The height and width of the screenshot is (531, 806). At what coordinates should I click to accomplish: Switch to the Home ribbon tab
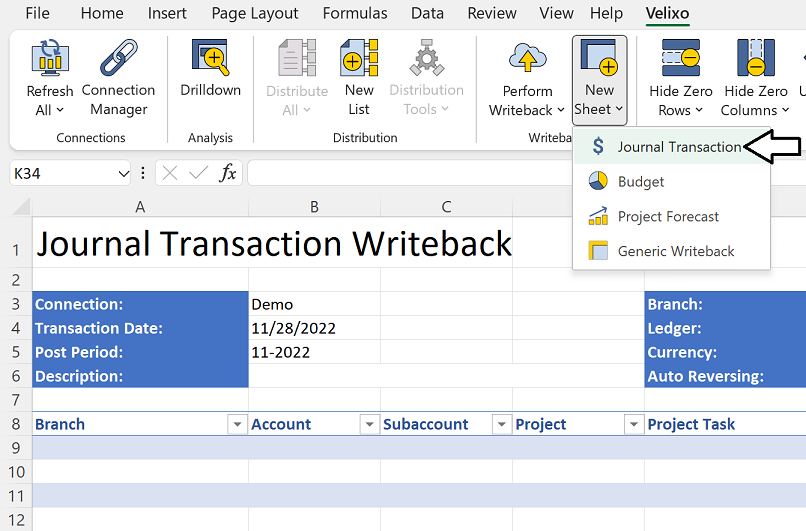(102, 13)
